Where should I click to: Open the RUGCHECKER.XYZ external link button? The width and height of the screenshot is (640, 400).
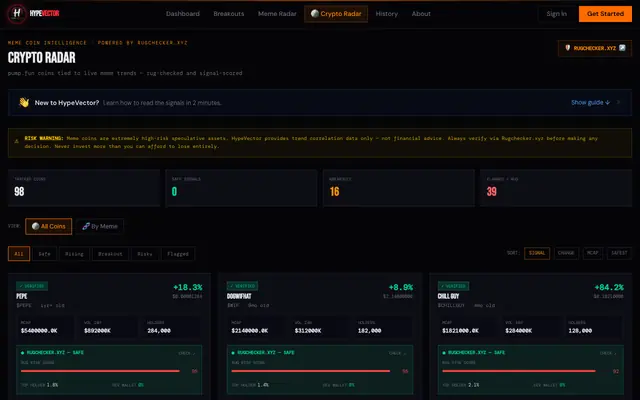click(x=595, y=48)
